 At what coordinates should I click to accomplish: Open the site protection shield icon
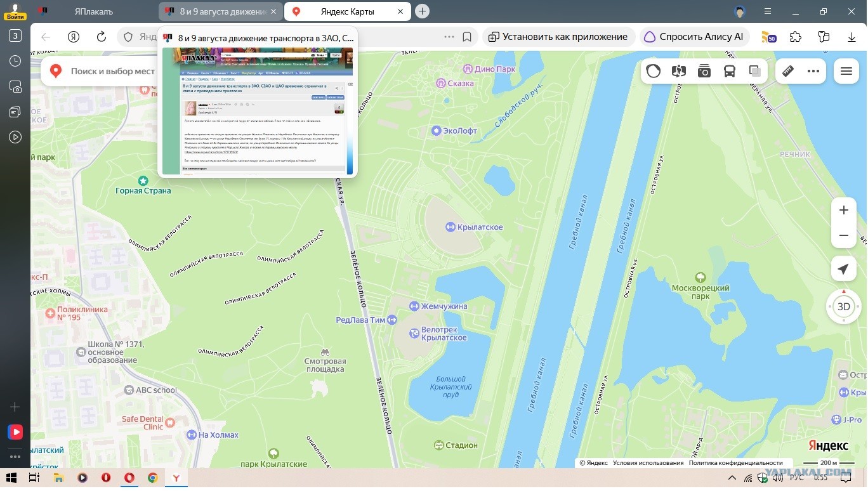click(128, 37)
